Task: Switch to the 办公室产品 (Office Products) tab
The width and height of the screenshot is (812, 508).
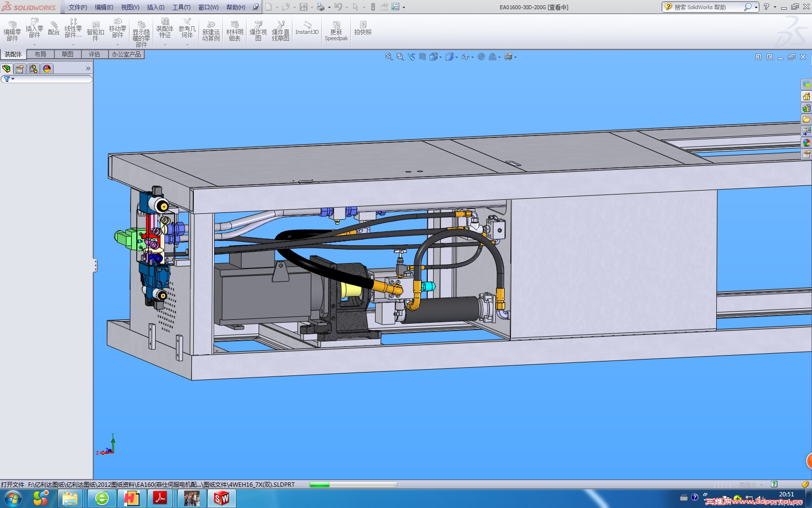Action: pos(126,54)
